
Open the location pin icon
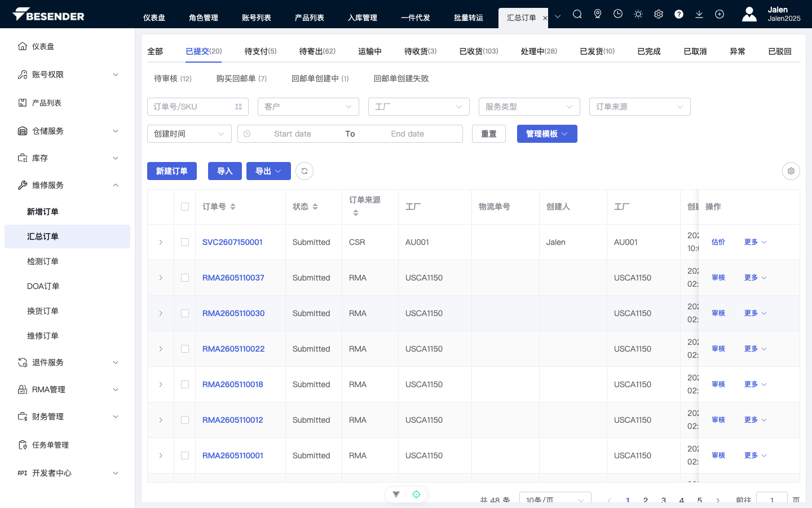(x=598, y=14)
